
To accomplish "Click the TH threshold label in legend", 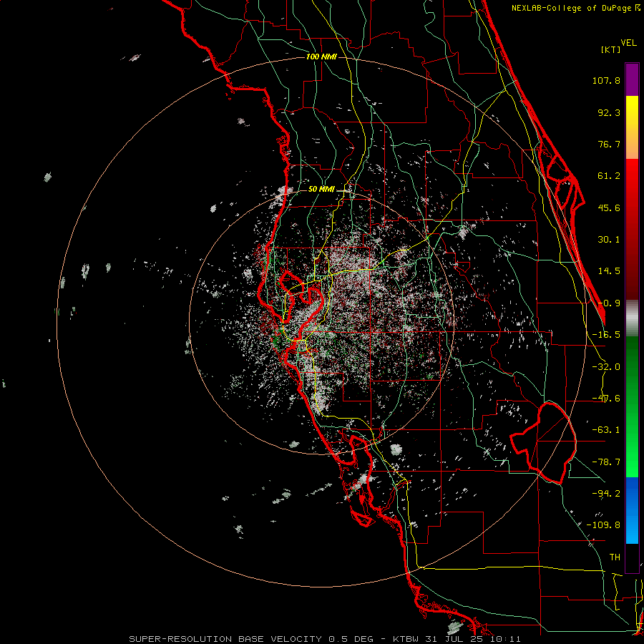I will (615, 557).
